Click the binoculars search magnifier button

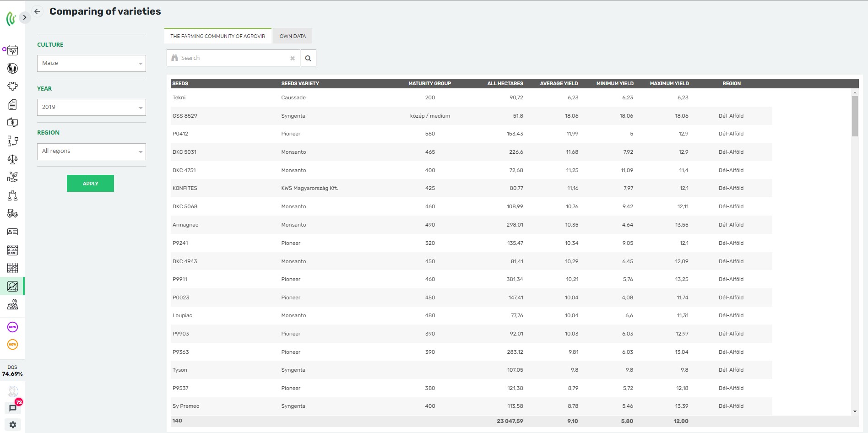coord(308,58)
